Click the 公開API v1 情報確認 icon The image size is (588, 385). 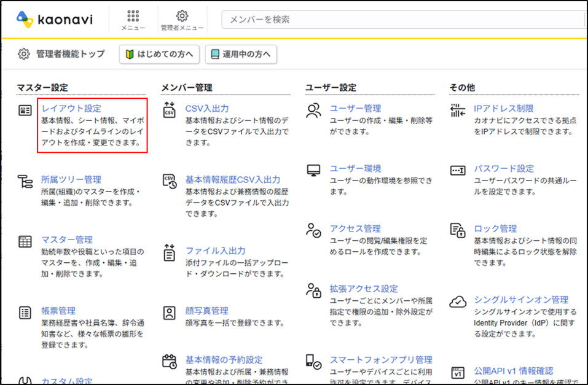click(458, 373)
